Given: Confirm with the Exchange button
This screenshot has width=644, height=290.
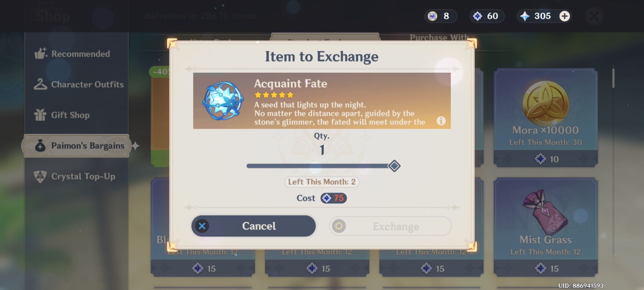Looking at the screenshot, I should [390, 226].
